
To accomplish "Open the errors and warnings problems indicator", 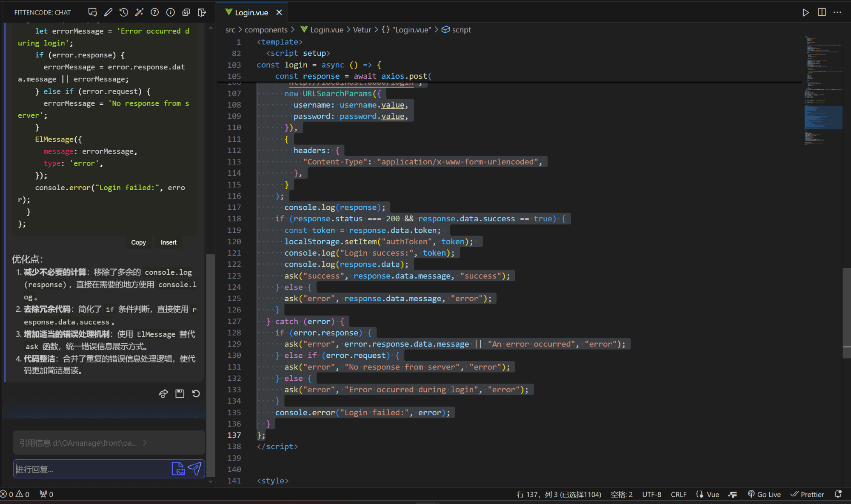I will (x=15, y=494).
